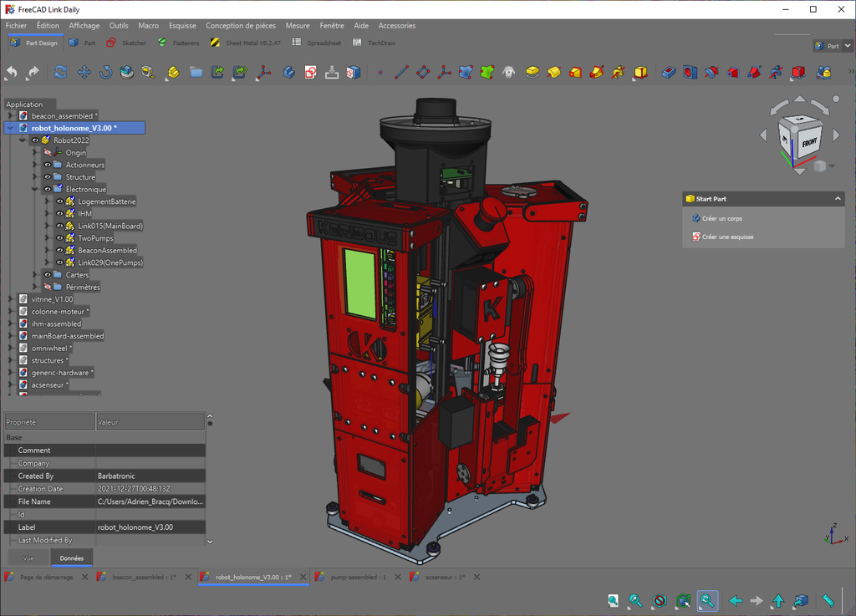Screen dimensions: 856x616
Task: Open the Esquisse menu
Action: click(182, 26)
